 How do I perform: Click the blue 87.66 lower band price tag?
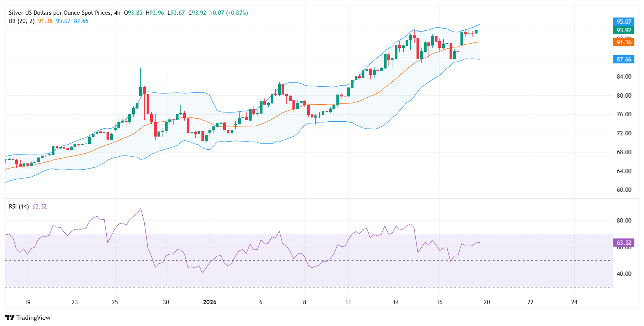coord(623,60)
